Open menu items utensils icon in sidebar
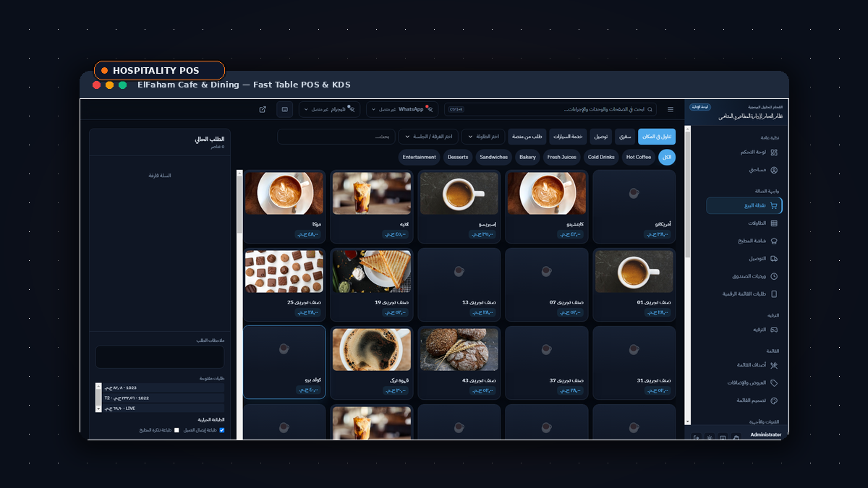The width and height of the screenshot is (868, 488). [774, 365]
